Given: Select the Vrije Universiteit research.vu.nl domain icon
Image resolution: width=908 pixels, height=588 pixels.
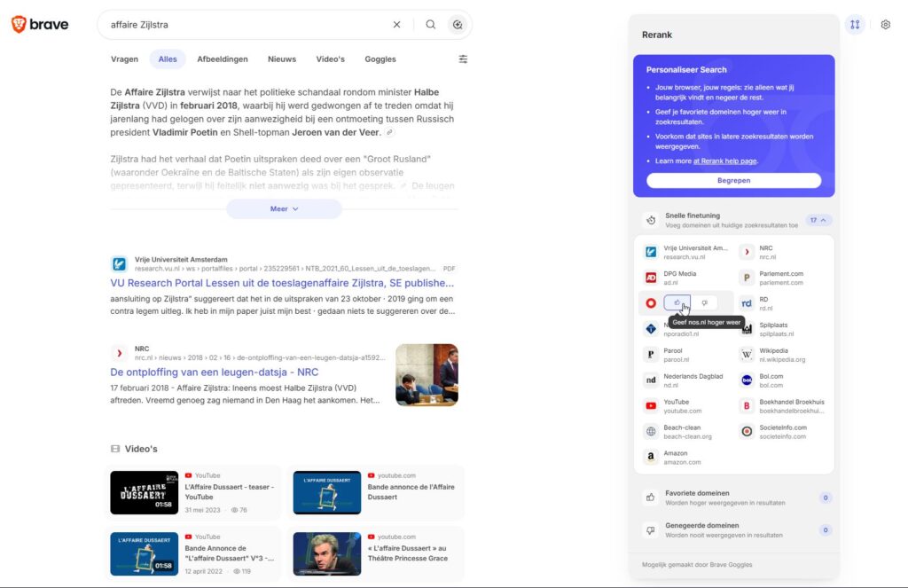Looking at the screenshot, I should (x=651, y=252).
